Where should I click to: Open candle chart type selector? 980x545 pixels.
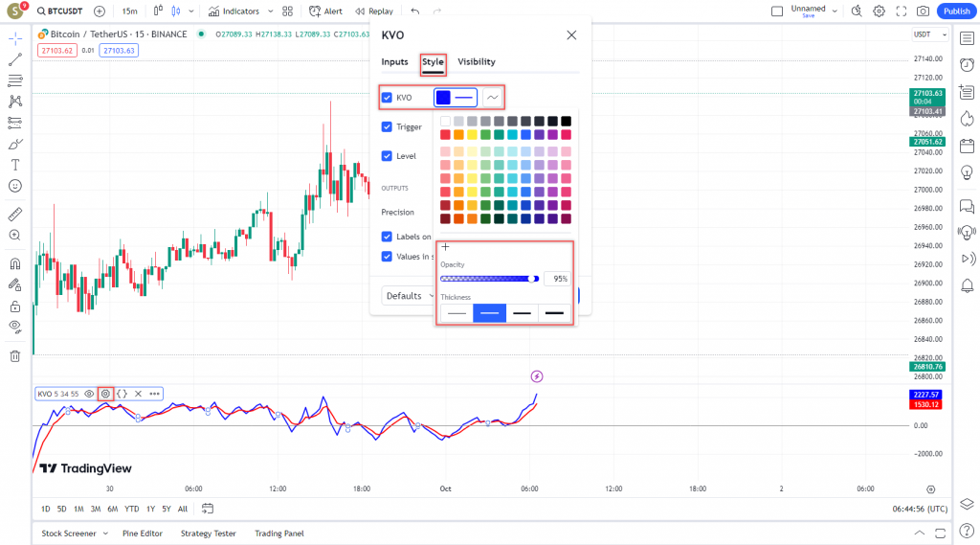click(x=176, y=11)
